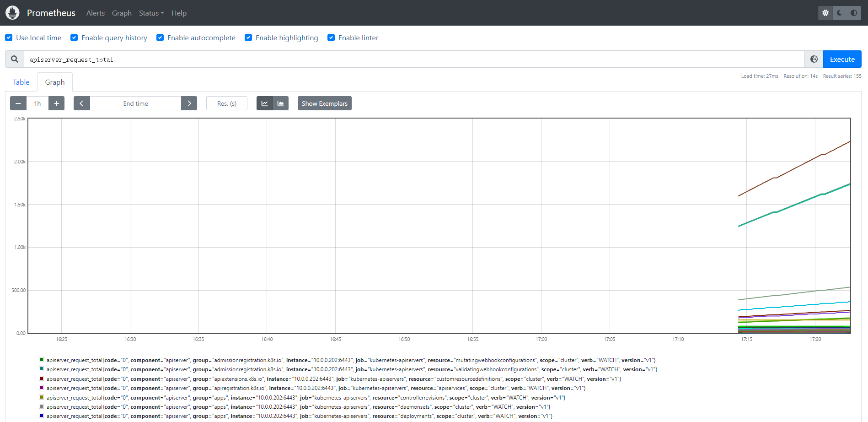The image size is (868, 422).
Task: Click controllerrevisions series color swatch
Action: click(x=42, y=397)
